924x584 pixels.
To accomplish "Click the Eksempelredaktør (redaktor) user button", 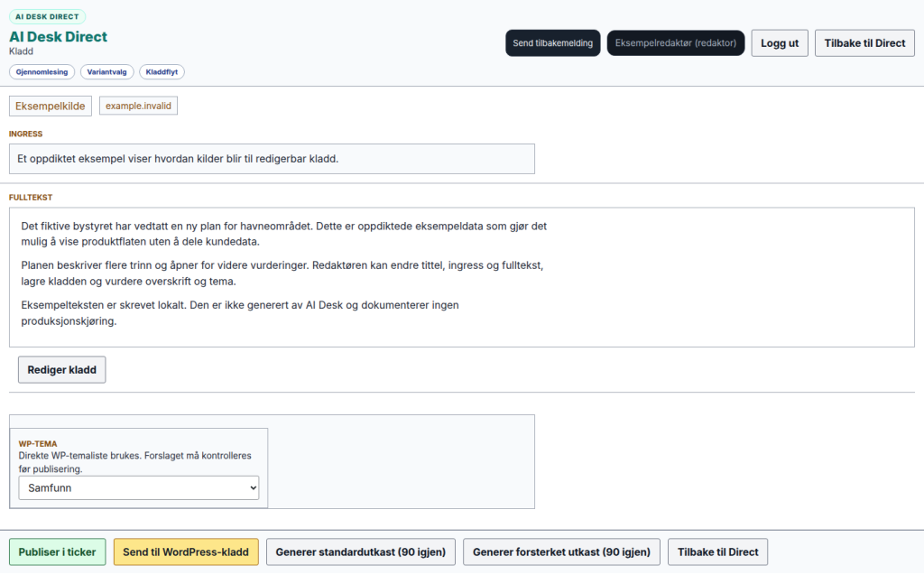I will coord(675,43).
